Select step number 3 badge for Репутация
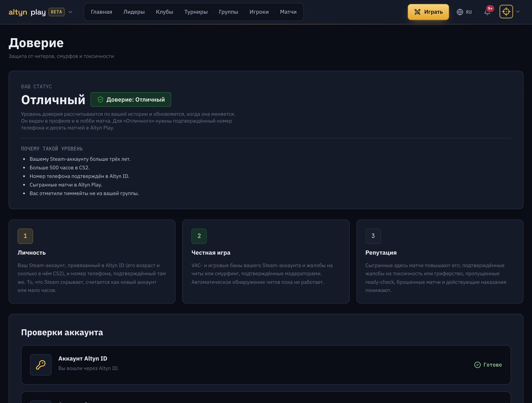532x403 pixels. click(x=373, y=236)
